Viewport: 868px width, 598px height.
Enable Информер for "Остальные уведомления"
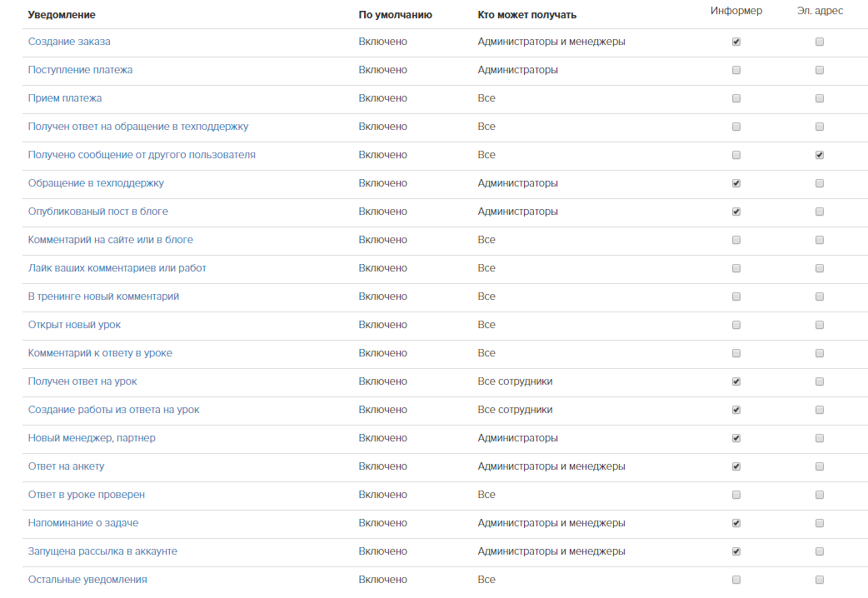pos(736,579)
